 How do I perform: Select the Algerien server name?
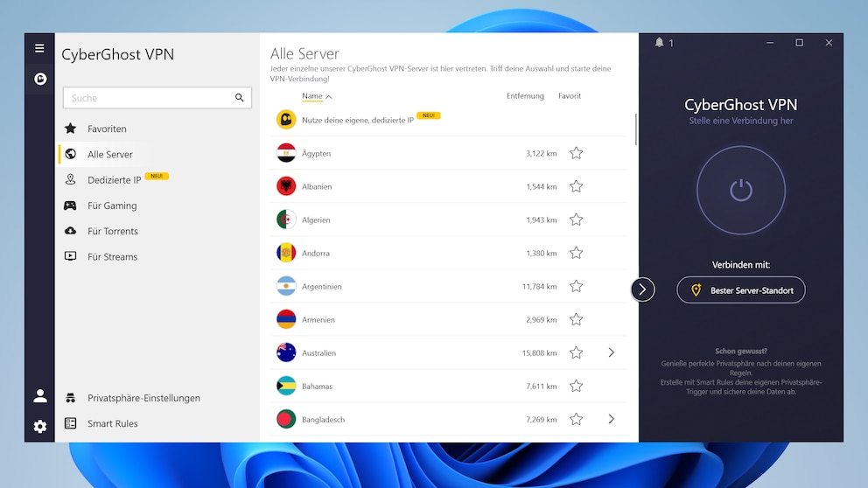point(316,220)
